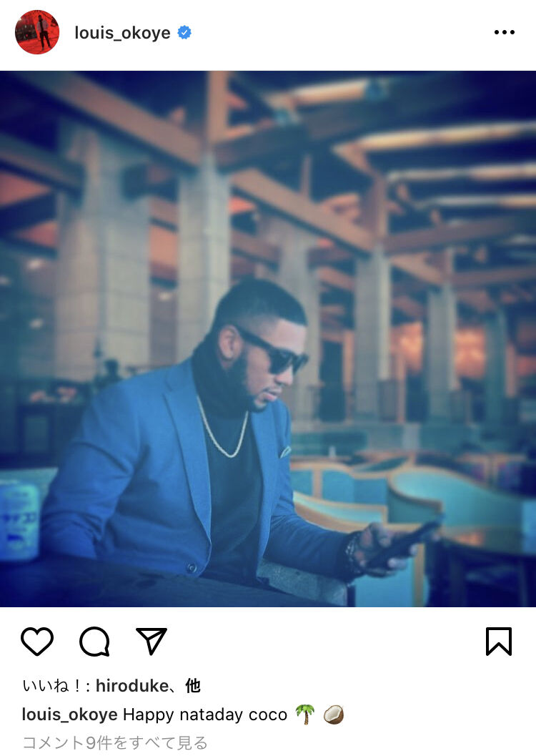This screenshot has height=756, width=536.
Task: Open the three-dot more options menu
Action: point(505,32)
